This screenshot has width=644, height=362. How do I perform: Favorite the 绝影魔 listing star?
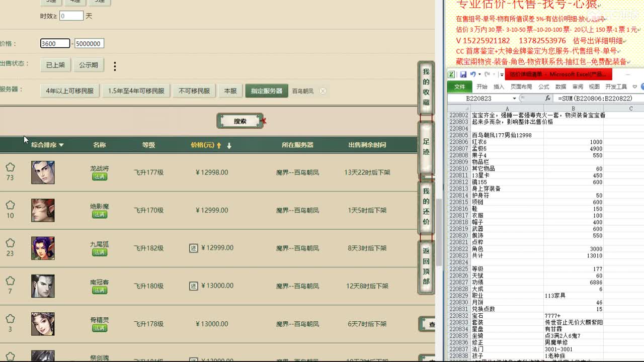[x=10, y=206]
